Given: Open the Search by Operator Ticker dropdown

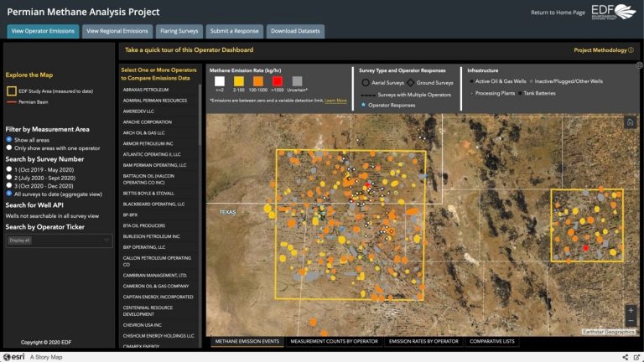Looking at the screenshot, I should (x=59, y=240).
